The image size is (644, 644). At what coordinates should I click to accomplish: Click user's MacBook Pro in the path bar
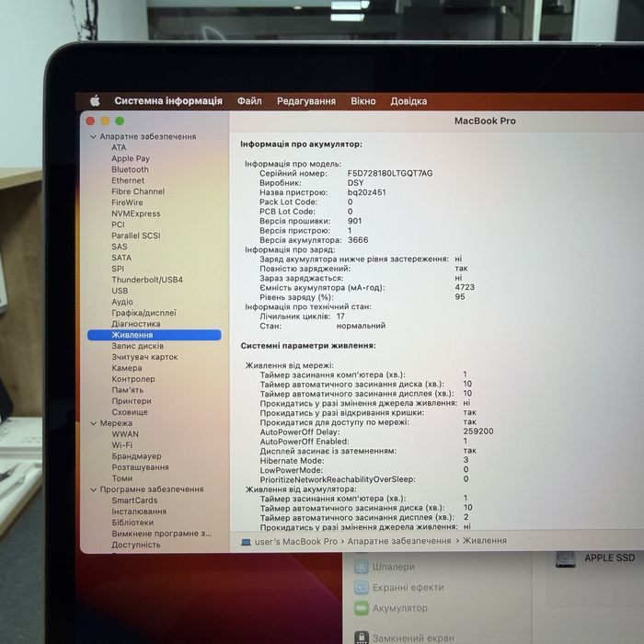(296, 542)
